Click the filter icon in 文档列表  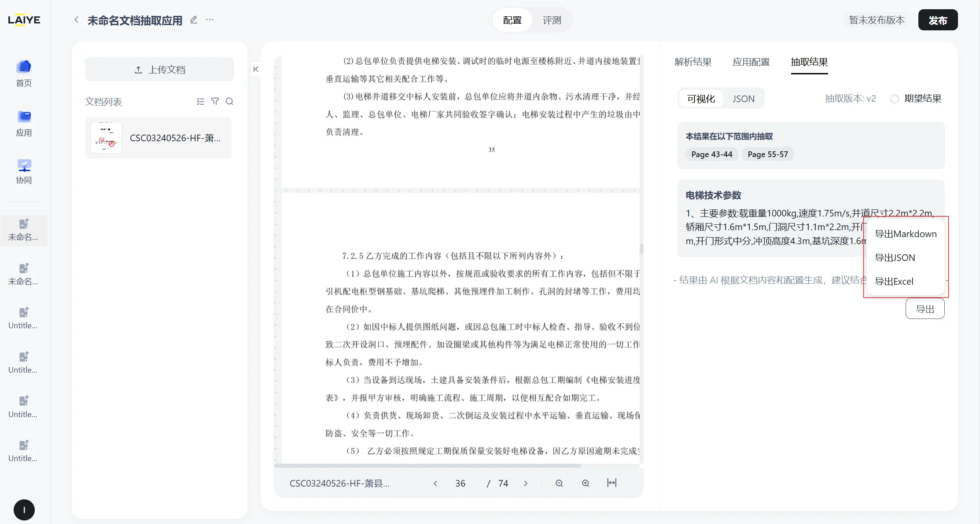(215, 102)
